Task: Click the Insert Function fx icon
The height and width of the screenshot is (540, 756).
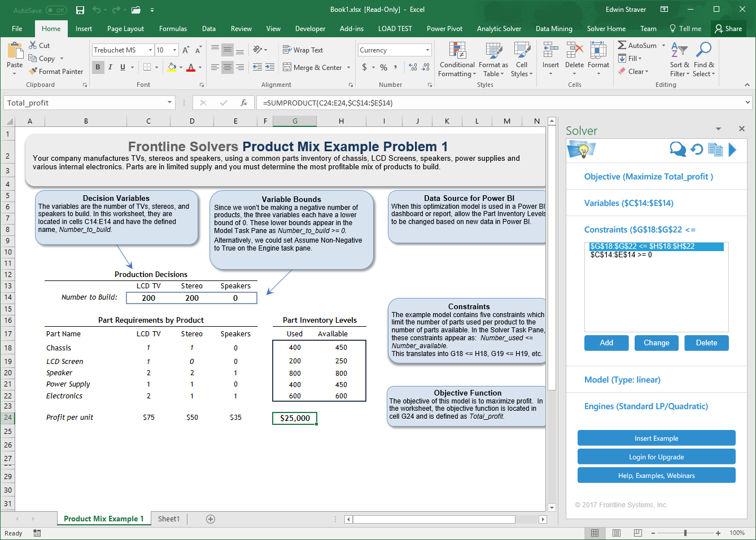Action: point(244,103)
